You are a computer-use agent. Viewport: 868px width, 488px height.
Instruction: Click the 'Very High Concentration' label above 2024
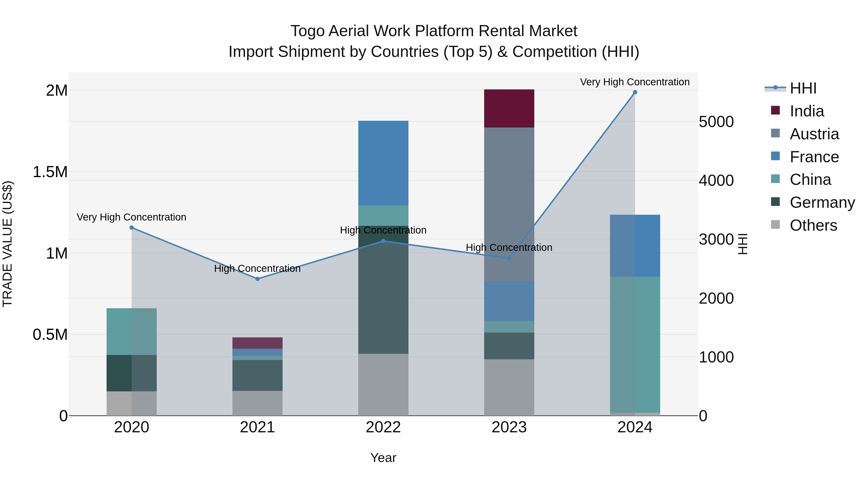pyautogui.click(x=635, y=82)
